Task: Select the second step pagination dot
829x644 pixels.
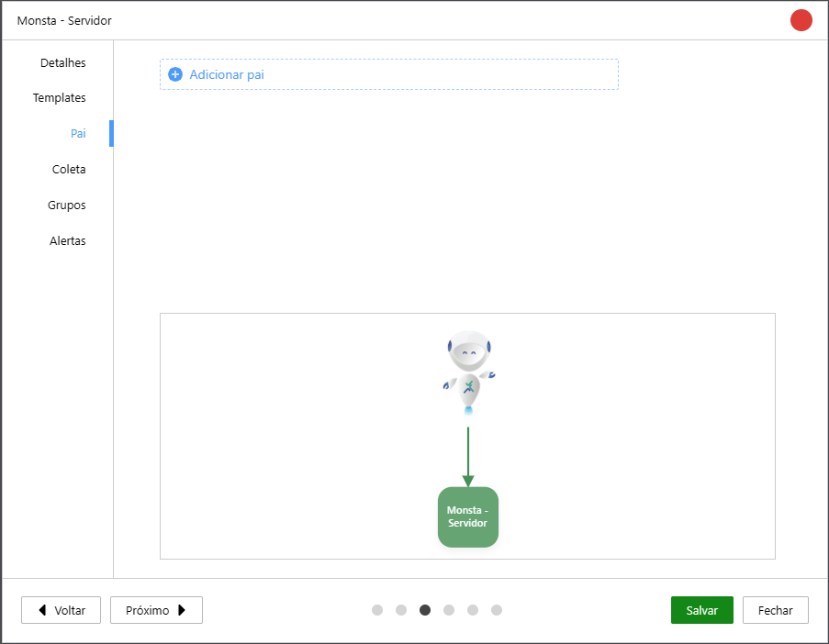Action: coord(401,610)
